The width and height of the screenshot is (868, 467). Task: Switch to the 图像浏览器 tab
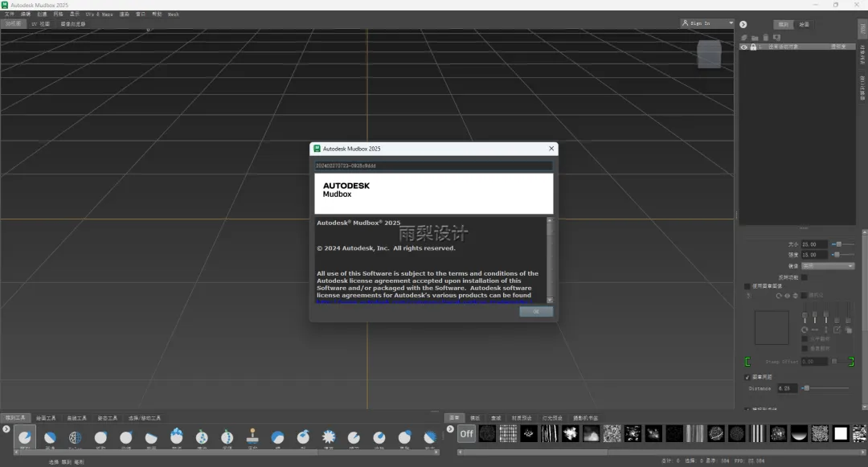click(x=73, y=24)
